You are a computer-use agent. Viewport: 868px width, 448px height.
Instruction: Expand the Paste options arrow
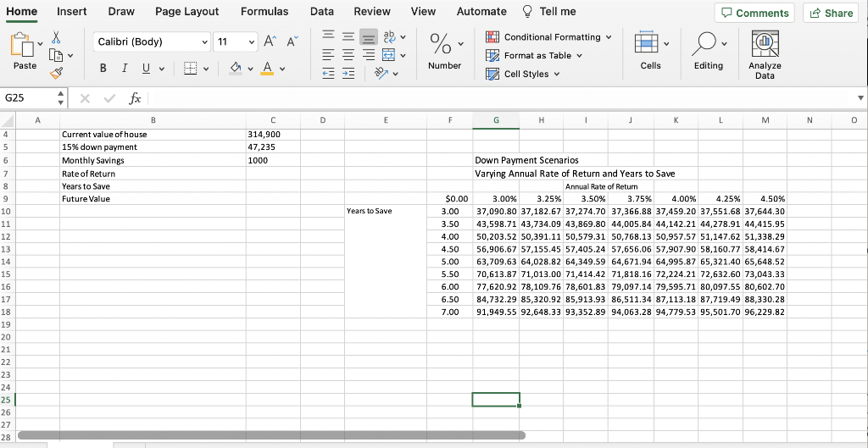coord(41,42)
